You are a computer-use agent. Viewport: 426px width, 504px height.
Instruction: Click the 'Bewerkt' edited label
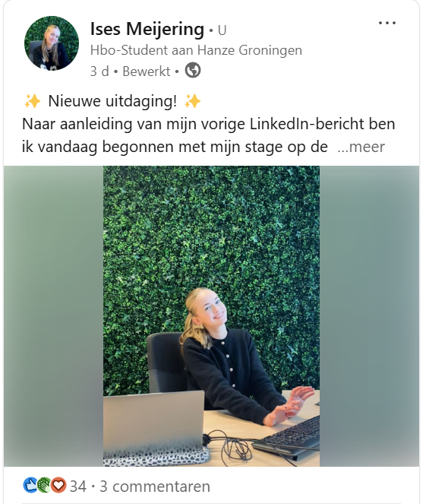coord(147,71)
